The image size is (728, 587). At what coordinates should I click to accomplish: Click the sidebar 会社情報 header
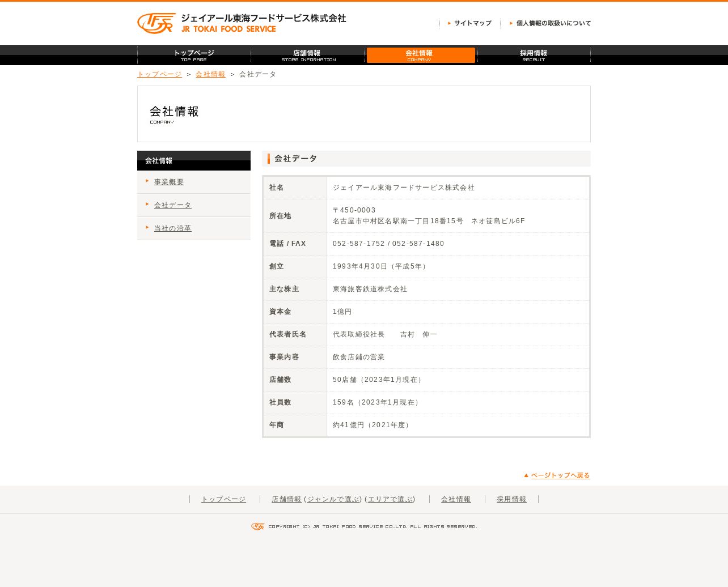pyautogui.click(x=194, y=161)
